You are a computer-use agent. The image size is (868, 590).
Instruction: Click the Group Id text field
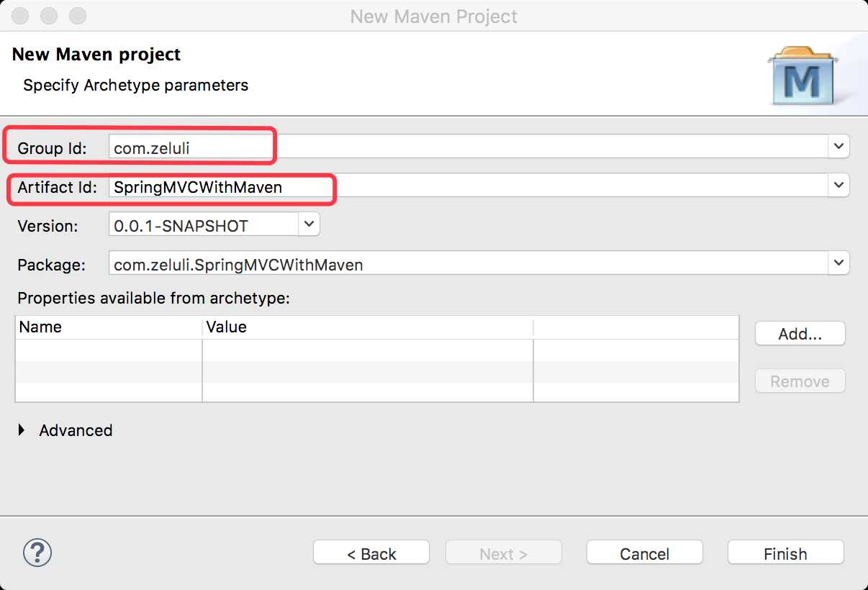tap(469, 147)
